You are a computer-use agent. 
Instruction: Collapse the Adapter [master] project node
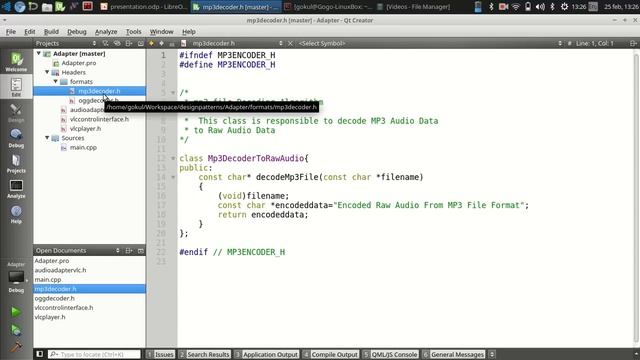point(39,53)
